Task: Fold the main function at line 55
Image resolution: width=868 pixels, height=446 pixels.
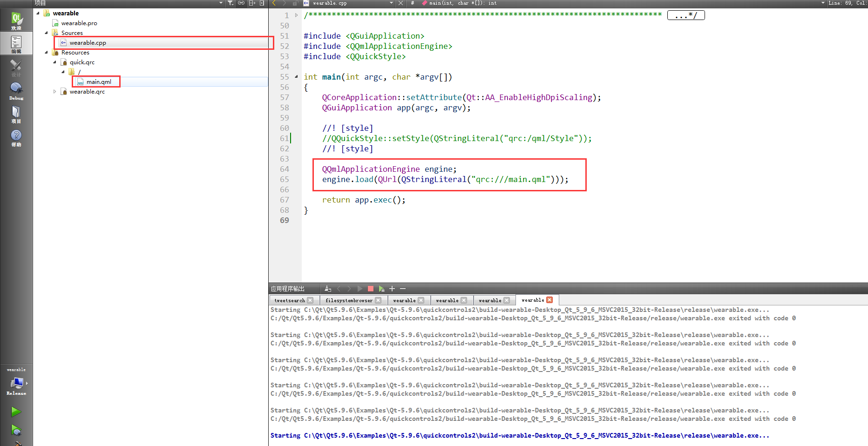Action: tap(296, 77)
